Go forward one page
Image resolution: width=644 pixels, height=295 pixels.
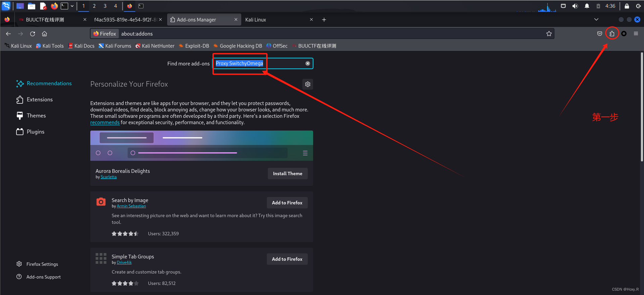pos(20,34)
